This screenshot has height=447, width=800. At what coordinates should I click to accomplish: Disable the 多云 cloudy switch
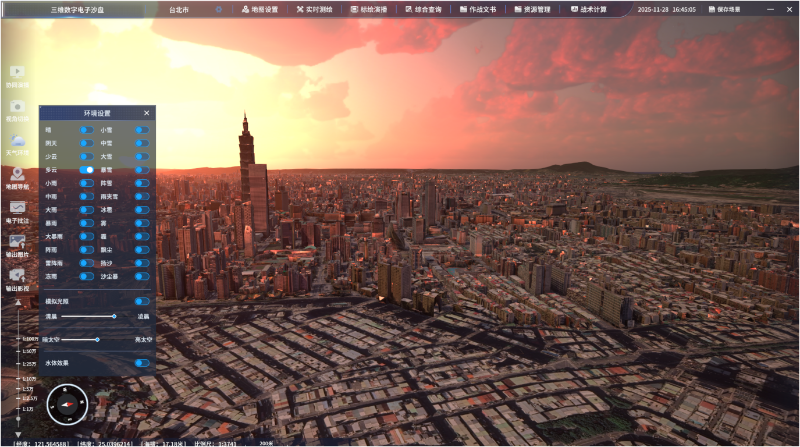point(87,170)
